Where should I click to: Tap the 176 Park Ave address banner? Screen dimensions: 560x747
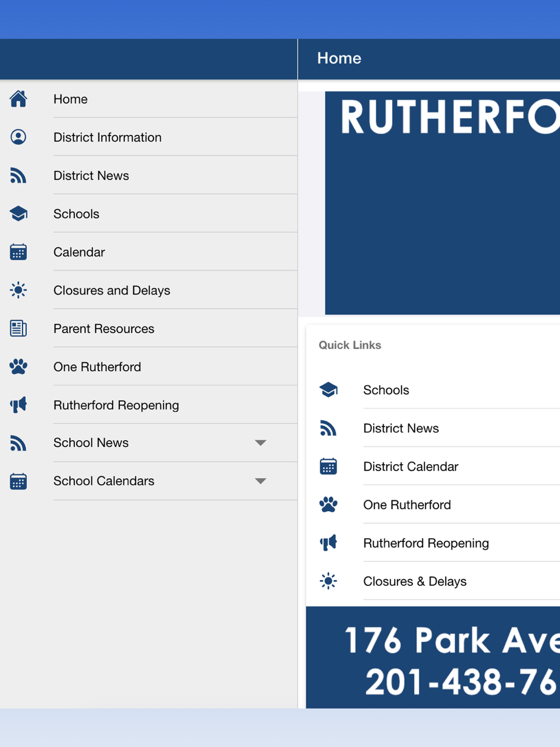pos(433,657)
